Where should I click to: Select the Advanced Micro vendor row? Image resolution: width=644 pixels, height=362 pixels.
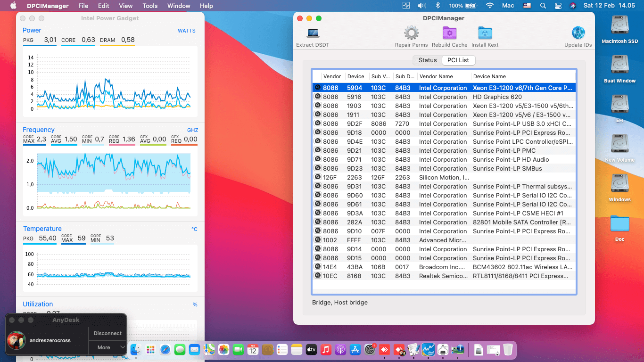(x=444, y=240)
